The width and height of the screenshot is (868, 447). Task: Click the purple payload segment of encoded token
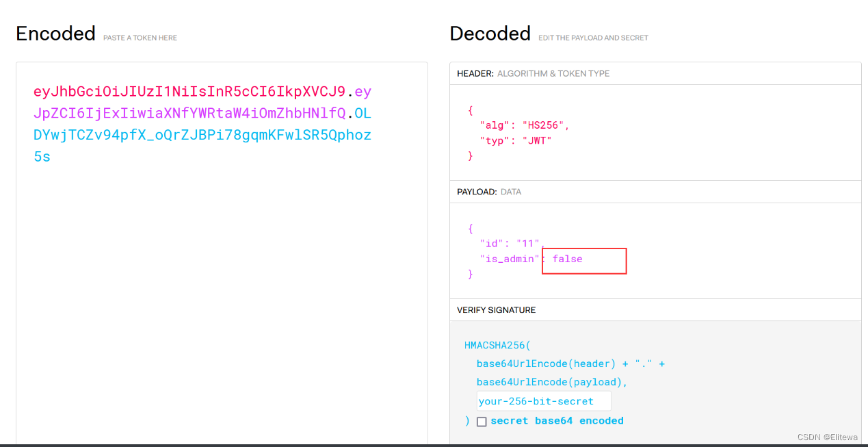[189, 113]
